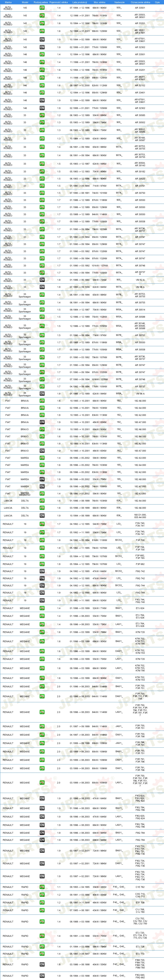Click diesel icon in Rapid 1.6 F8M 720 row
Screen dimensions: 164x980
coord(42,964)
